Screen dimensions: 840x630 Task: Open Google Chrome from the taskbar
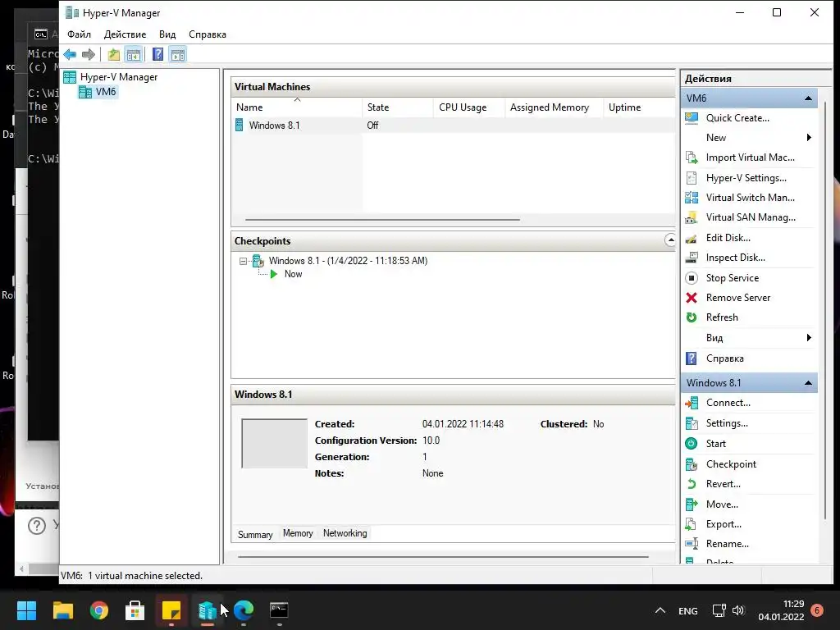tap(99, 610)
